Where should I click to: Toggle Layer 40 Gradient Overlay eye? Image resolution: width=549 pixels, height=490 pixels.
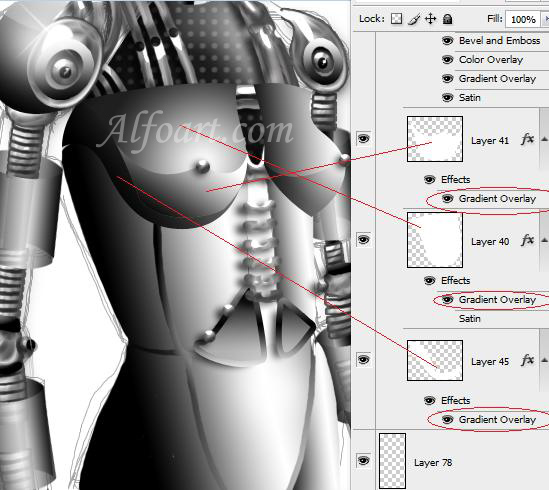[x=447, y=299]
